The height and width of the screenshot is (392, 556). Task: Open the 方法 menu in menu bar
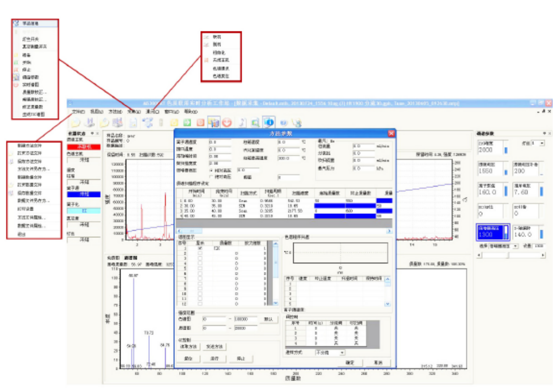(x=115, y=111)
